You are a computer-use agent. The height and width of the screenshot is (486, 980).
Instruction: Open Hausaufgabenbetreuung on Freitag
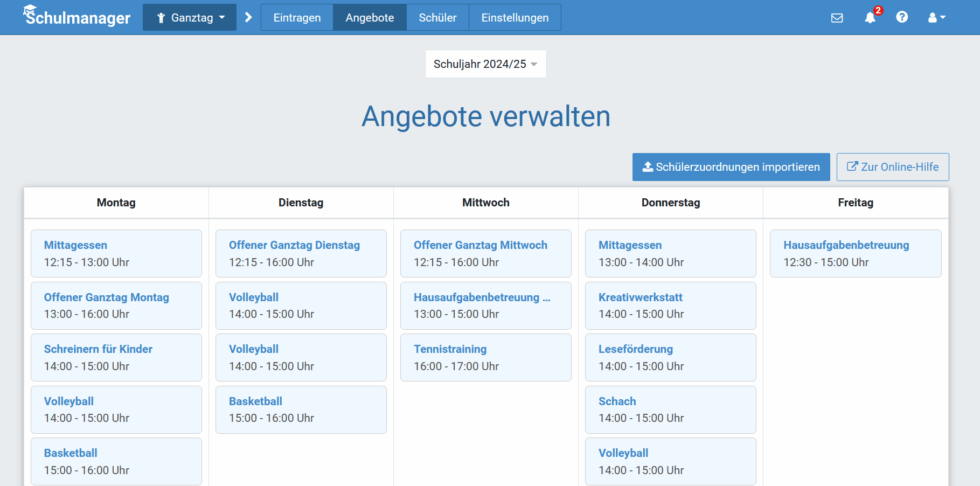pyautogui.click(x=855, y=253)
